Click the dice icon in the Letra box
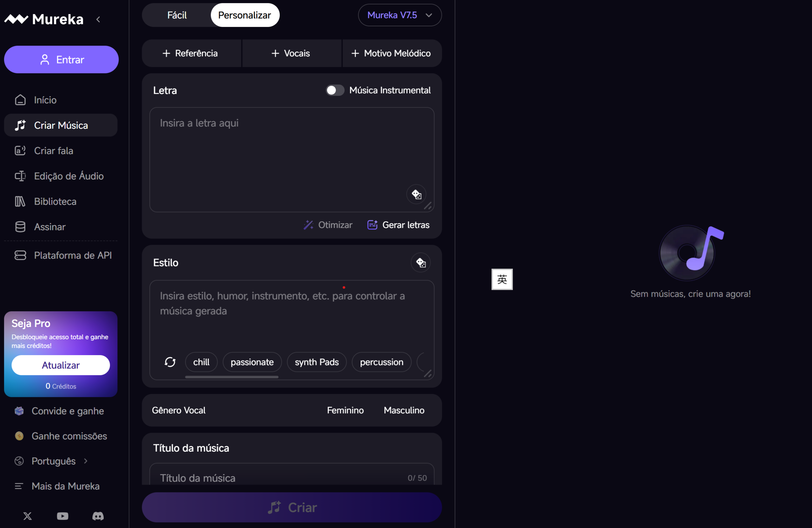The height and width of the screenshot is (528, 812). click(x=416, y=194)
